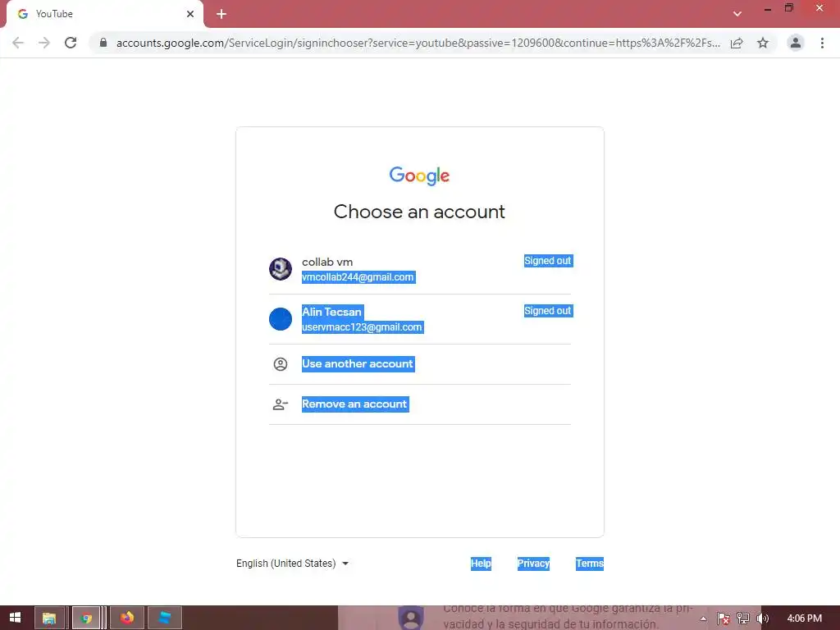The image size is (840, 630).
Task: Reload the page with the refresh icon
Action: pyautogui.click(x=71, y=43)
